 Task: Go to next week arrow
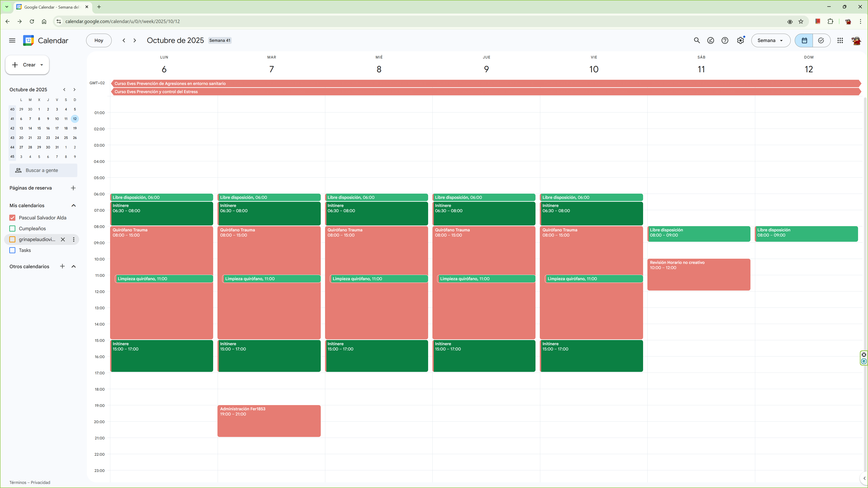coord(135,40)
